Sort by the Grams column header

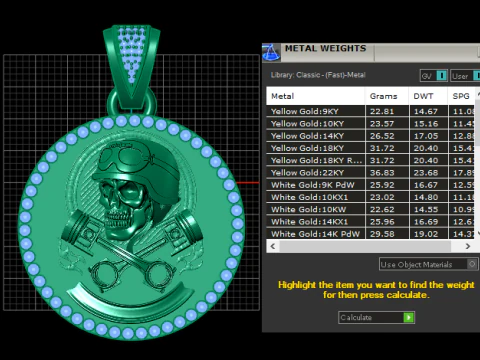click(x=387, y=96)
